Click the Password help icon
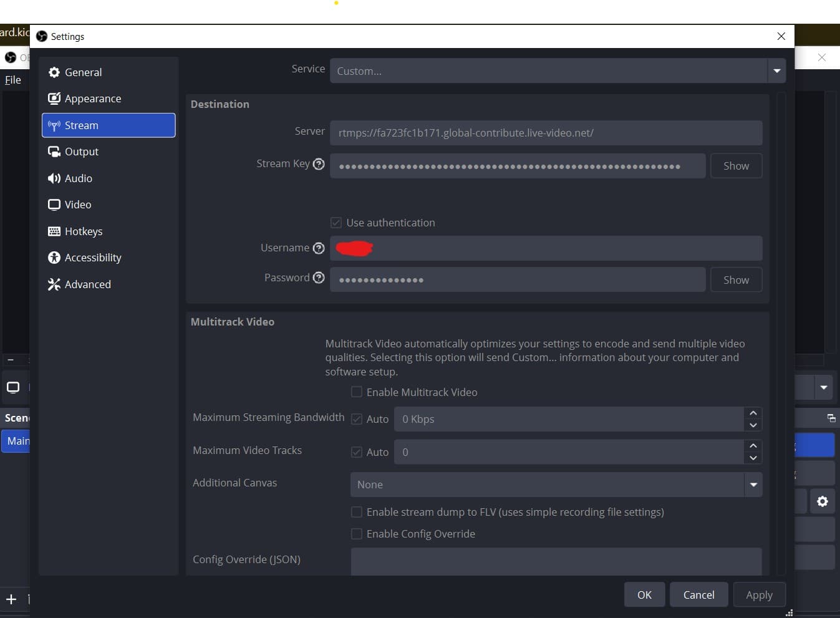 319,278
